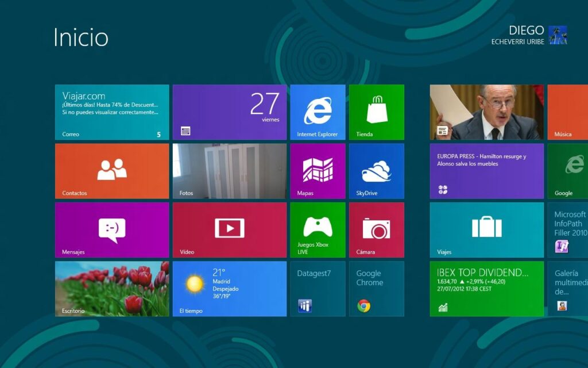Open the Mapas app

click(x=318, y=171)
